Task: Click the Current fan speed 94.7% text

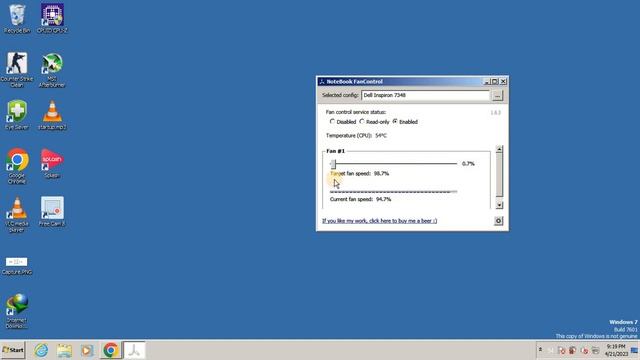Action: coord(360,199)
